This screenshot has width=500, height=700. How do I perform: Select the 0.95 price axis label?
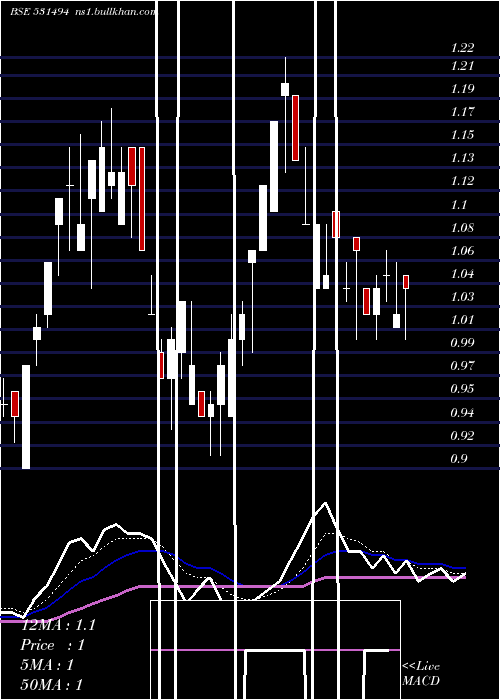click(462, 388)
